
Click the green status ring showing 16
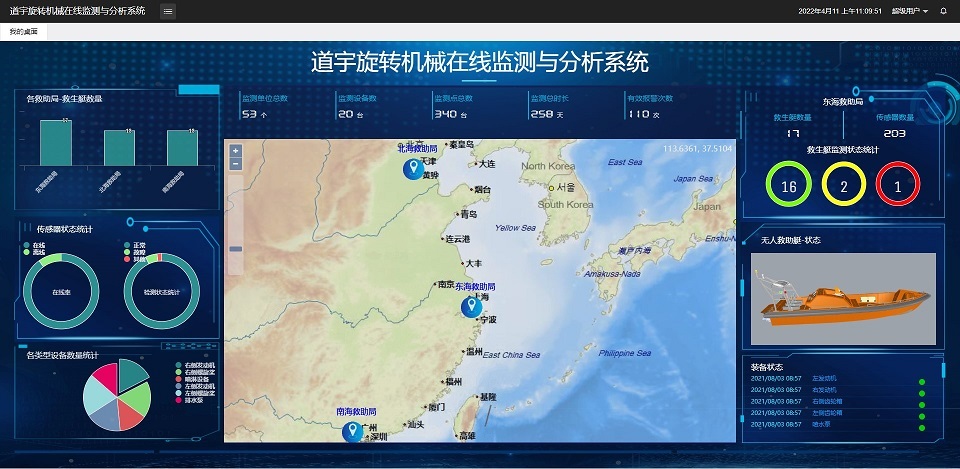coord(788,186)
